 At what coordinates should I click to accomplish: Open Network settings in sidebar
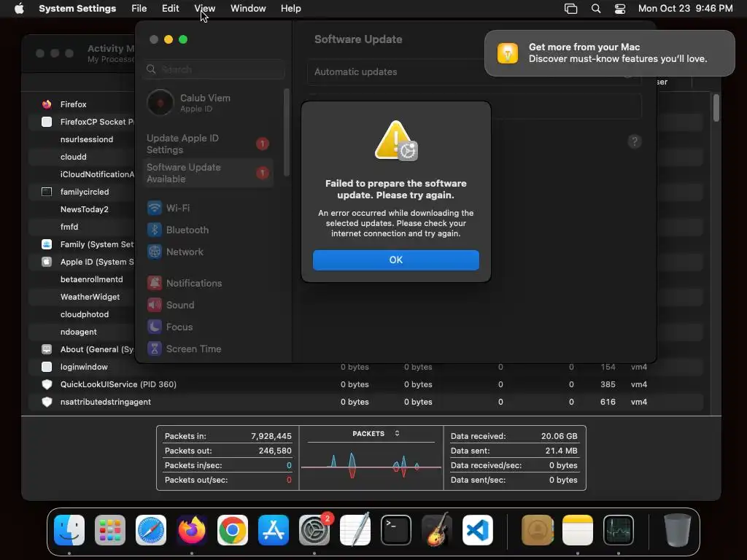click(175, 252)
